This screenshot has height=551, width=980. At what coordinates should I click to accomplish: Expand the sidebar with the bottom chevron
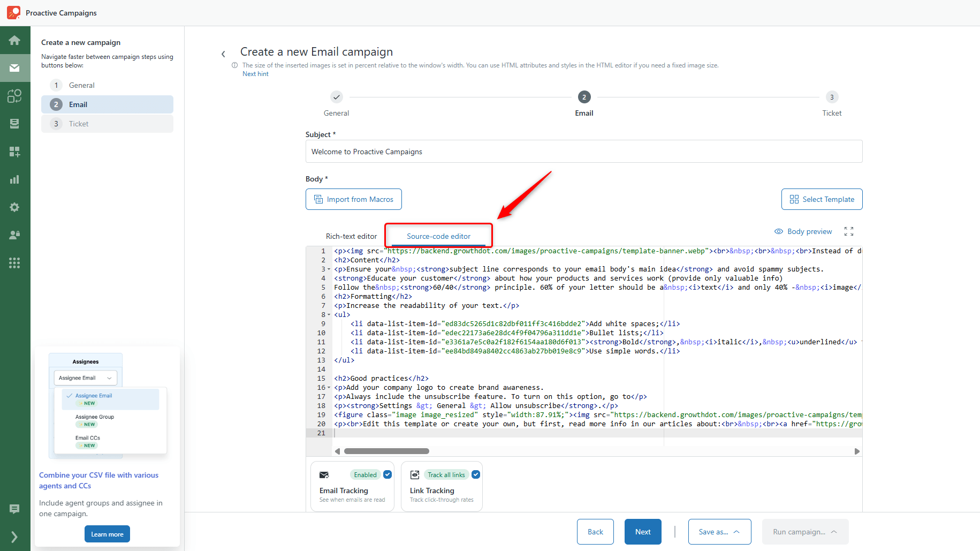(14, 537)
